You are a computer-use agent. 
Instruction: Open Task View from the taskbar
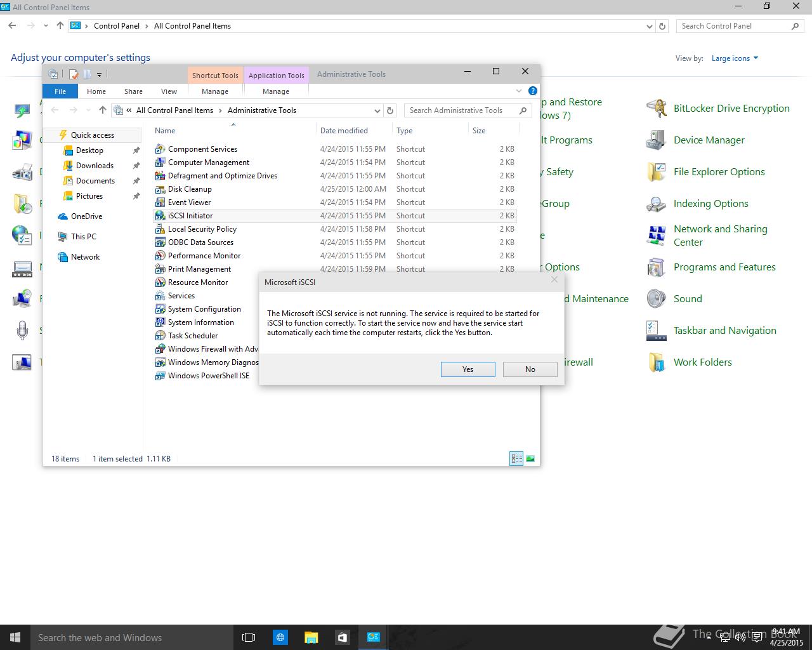pos(249,637)
